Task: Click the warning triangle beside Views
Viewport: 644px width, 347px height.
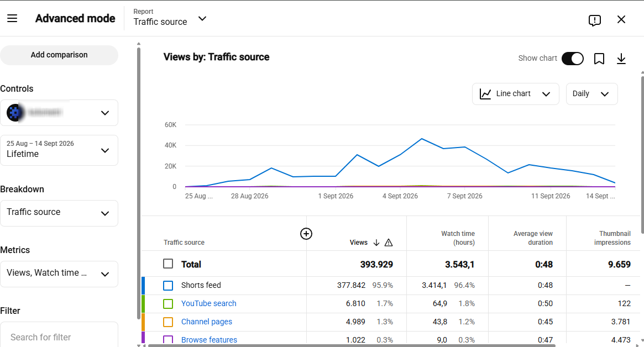Action: click(389, 243)
